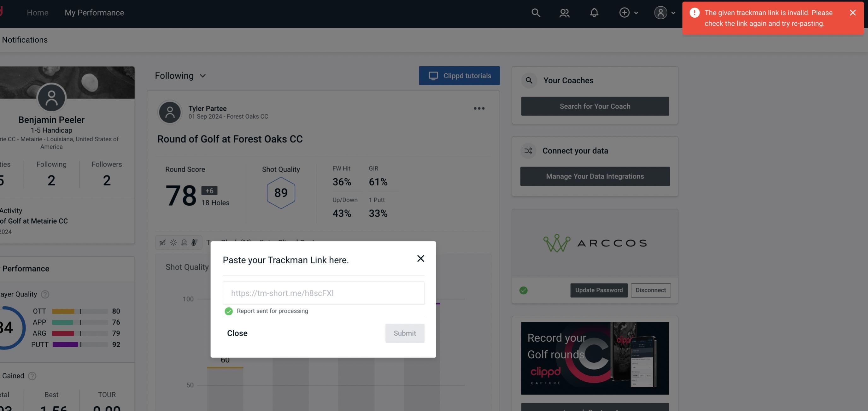This screenshot has width=868, height=411.
Task: Click the Search for Your Coach button
Action: 595,106
